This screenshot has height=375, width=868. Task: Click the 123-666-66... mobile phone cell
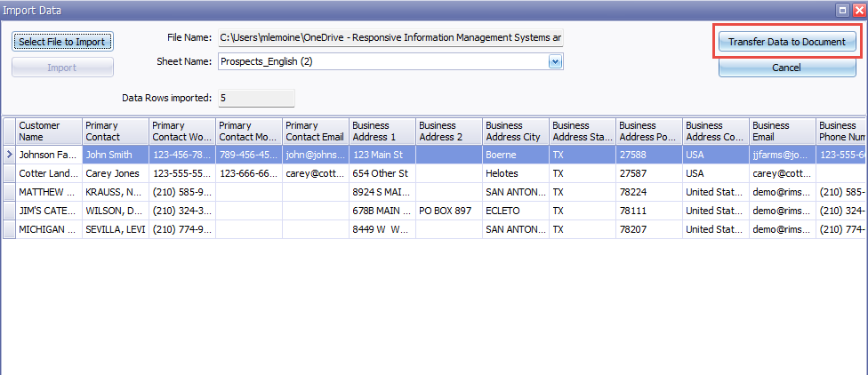click(248, 173)
